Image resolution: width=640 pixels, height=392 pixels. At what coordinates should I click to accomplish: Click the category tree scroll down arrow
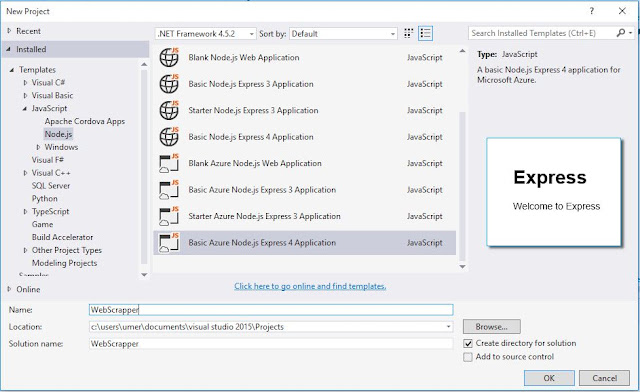click(x=144, y=275)
